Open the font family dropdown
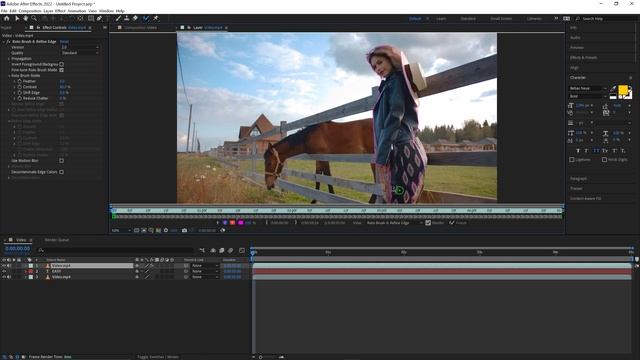This screenshot has height=360, width=640. coord(588,88)
